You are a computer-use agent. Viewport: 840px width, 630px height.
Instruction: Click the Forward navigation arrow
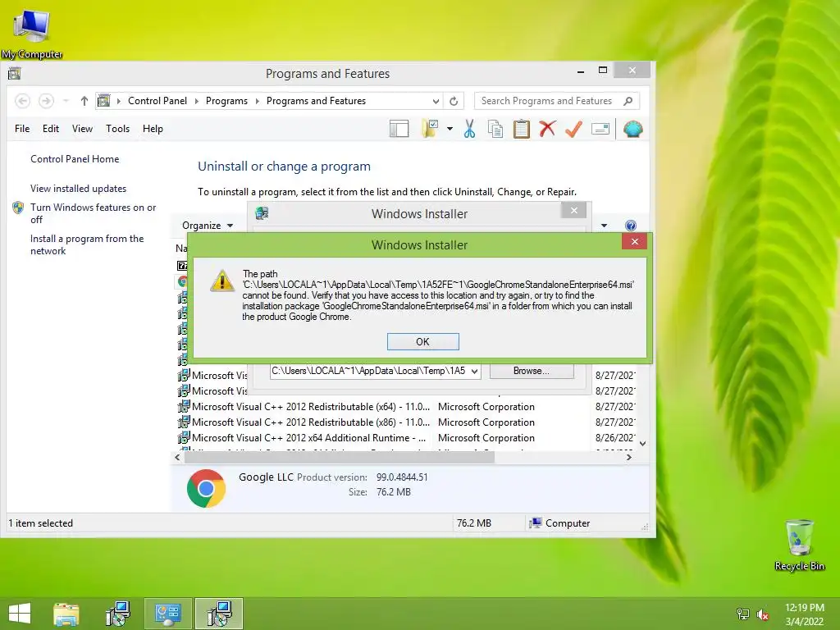pyautogui.click(x=46, y=101)
